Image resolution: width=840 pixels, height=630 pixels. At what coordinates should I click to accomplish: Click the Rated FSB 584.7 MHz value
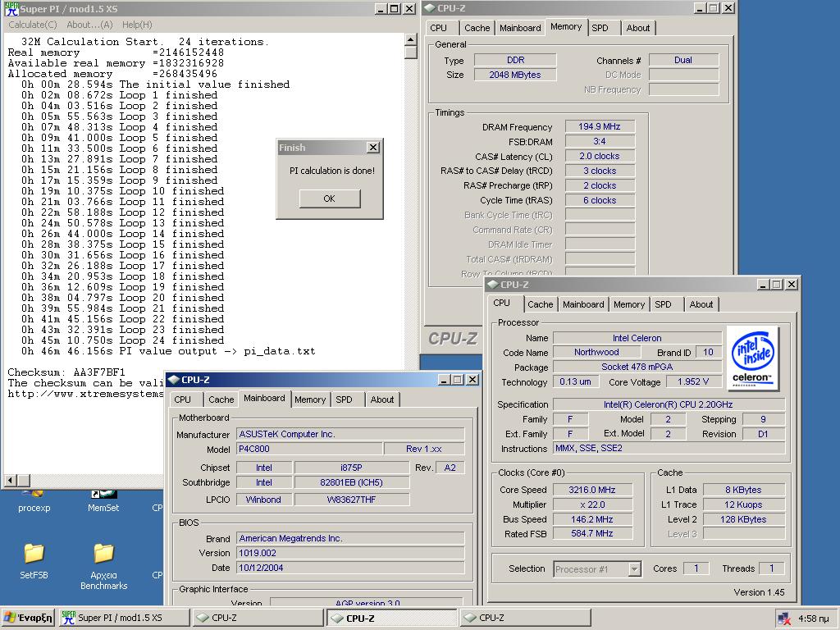[x=592, y=533]
